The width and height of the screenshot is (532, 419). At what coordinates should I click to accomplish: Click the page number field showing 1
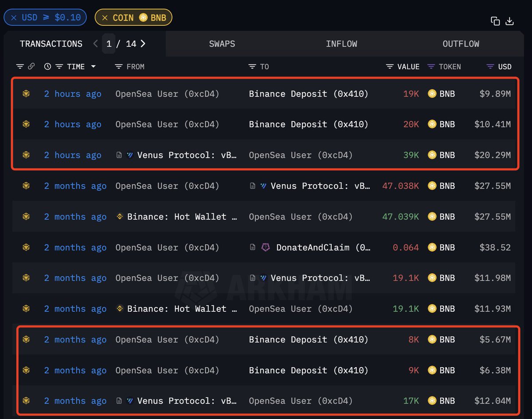tap(109, 44)
